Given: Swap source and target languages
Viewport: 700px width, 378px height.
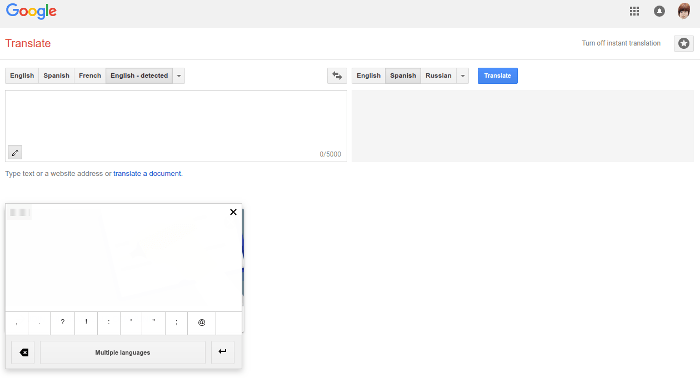Looking at the screenshot, I should pos(337,76).
